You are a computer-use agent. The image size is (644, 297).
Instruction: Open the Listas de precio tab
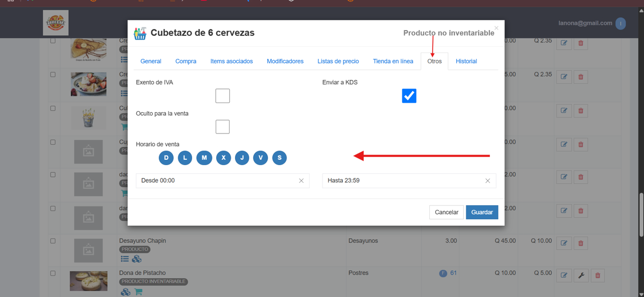pos(338,61)
